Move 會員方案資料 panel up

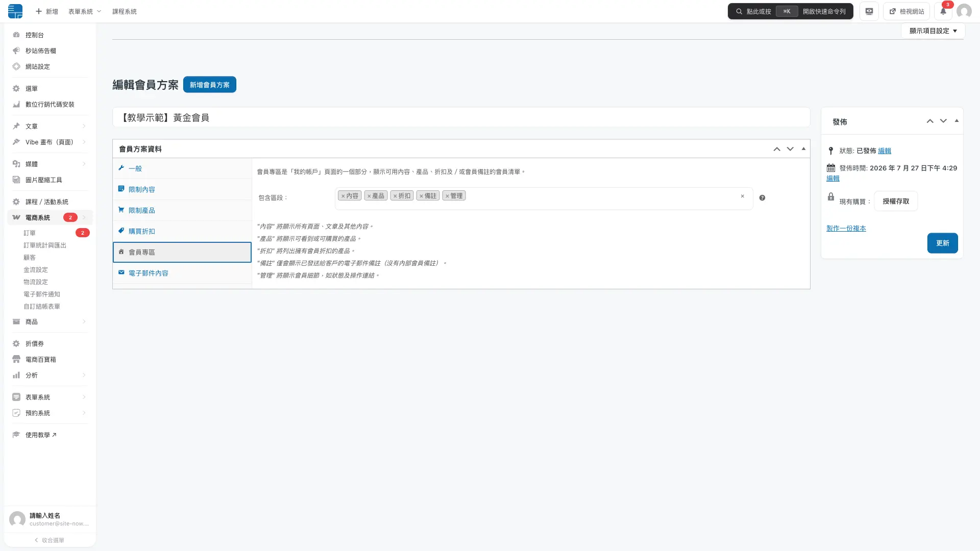coord(777,149)
